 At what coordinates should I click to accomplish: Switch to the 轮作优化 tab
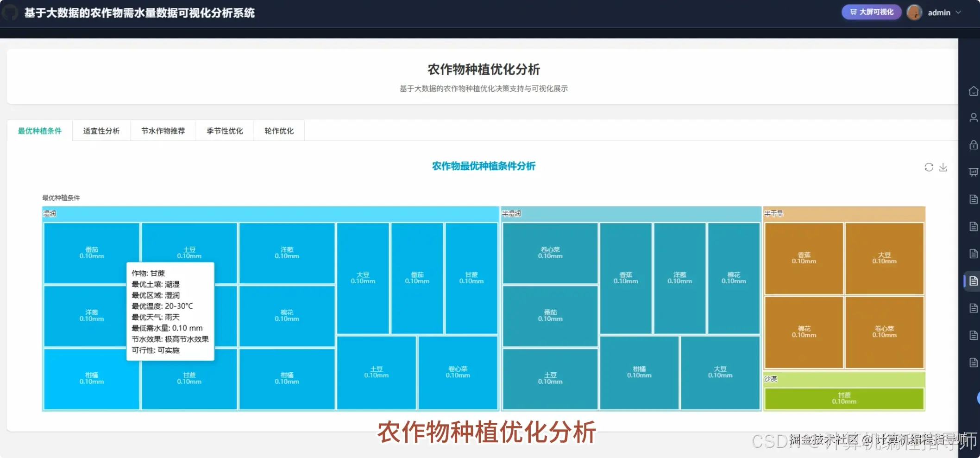[279, 131]
